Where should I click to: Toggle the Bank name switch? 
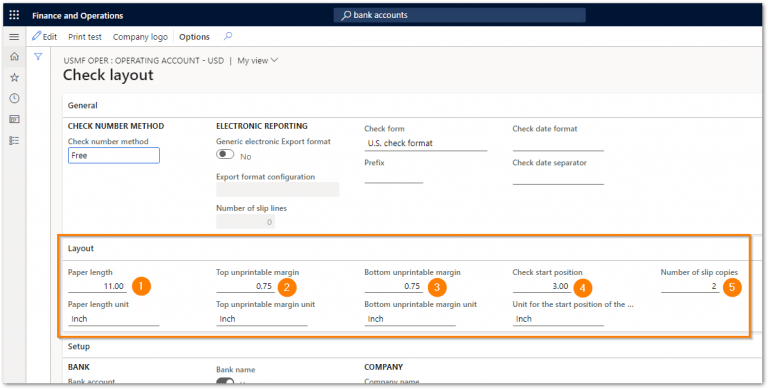click(x=225, y=382)
